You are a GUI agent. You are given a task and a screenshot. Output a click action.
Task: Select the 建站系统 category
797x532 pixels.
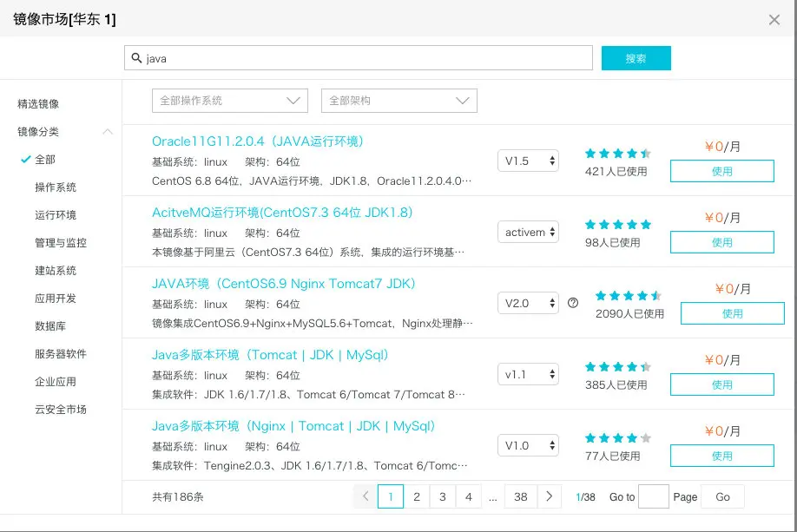56,271
